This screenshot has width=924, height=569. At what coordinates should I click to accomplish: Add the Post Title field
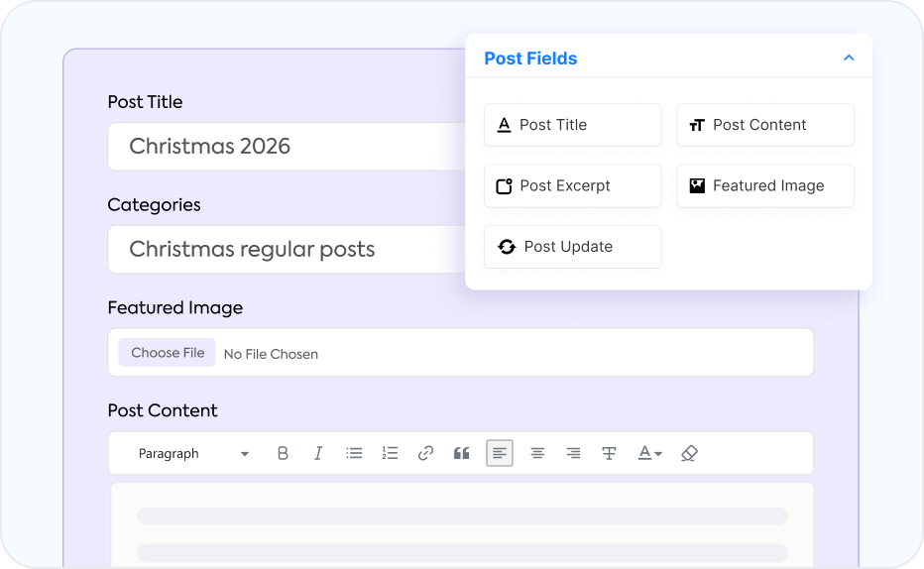click(x=572, y=125)
